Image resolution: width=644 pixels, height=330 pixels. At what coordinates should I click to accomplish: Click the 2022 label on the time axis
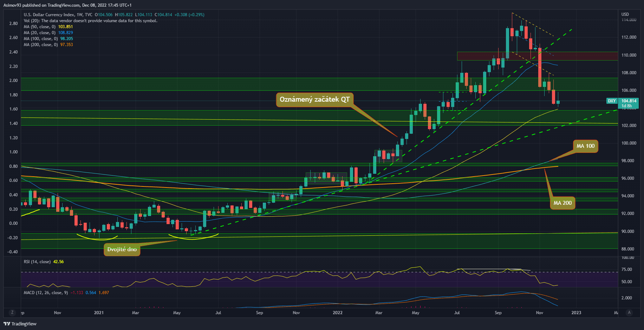337,313
